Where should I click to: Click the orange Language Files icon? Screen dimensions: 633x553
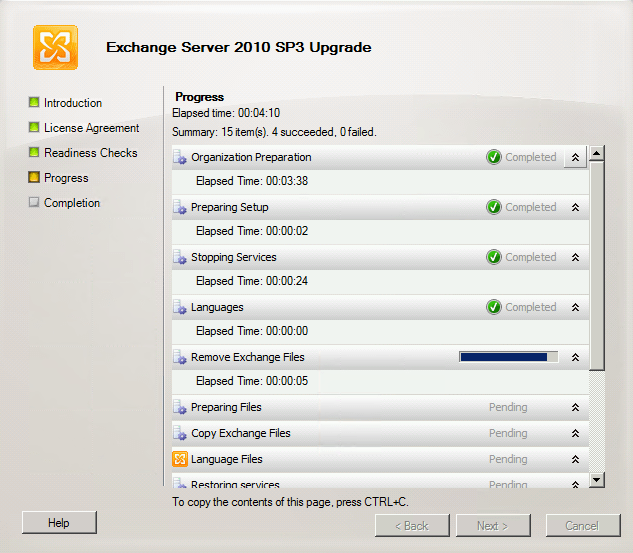[180, 459]
